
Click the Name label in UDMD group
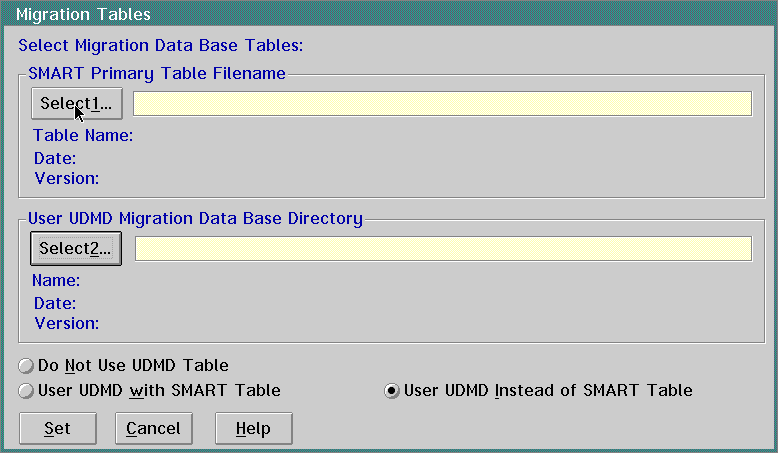(56, 281)
